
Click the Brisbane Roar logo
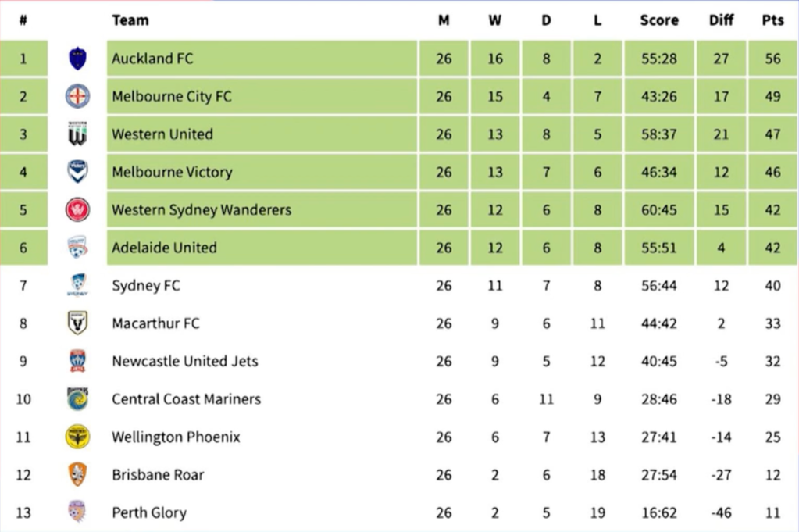tap(77, 474)
